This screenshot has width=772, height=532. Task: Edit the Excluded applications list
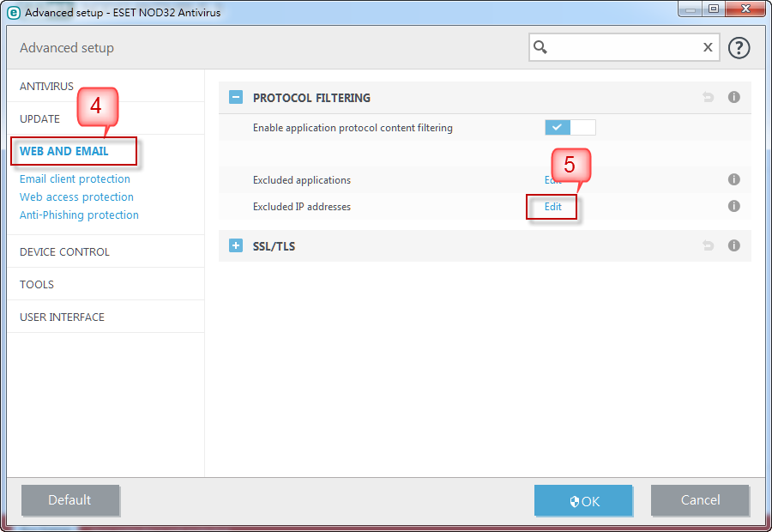click(x=552, y=180)
